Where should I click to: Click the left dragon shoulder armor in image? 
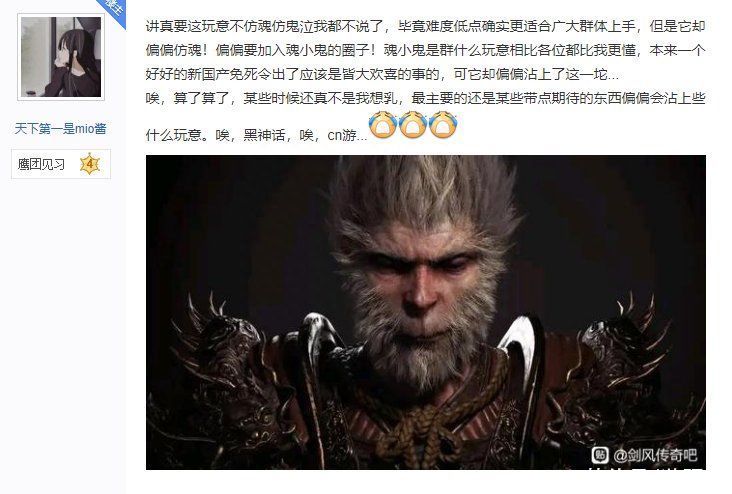(224, 364)
